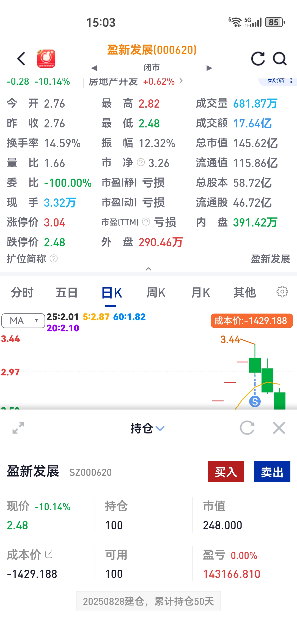Tap the 20:2.10 MA20 legend value
297x644 pixels.
coord(63,328)
